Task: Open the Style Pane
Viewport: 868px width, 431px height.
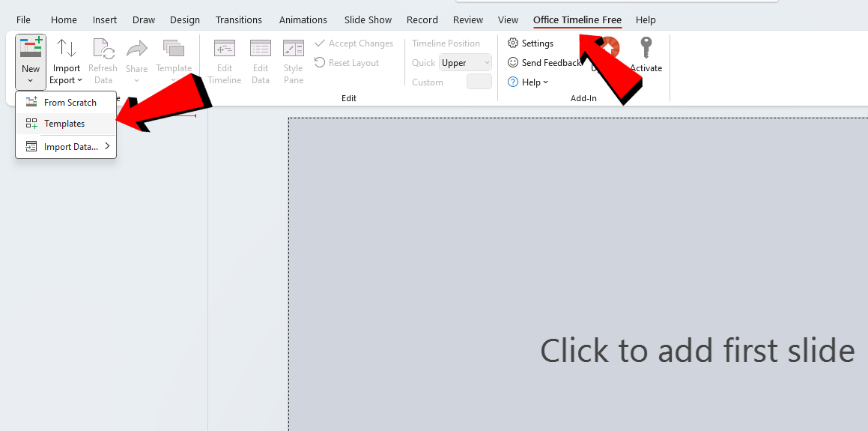Action: pos(294,61)
